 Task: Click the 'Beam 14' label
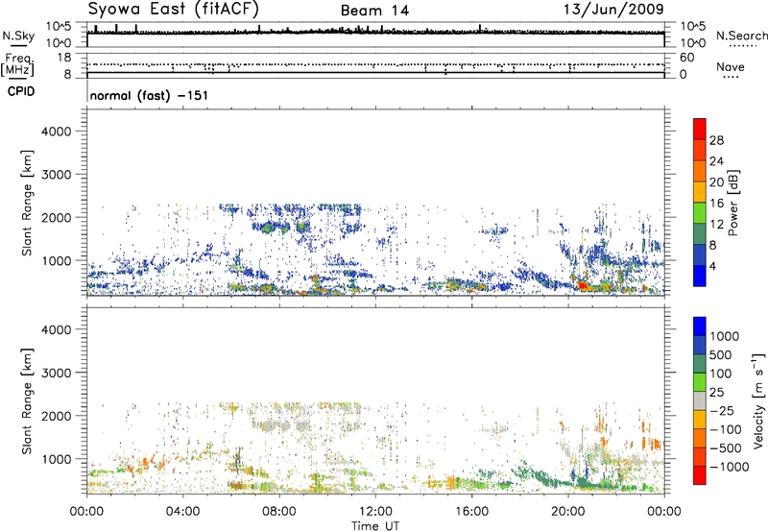tap(374, 11)
